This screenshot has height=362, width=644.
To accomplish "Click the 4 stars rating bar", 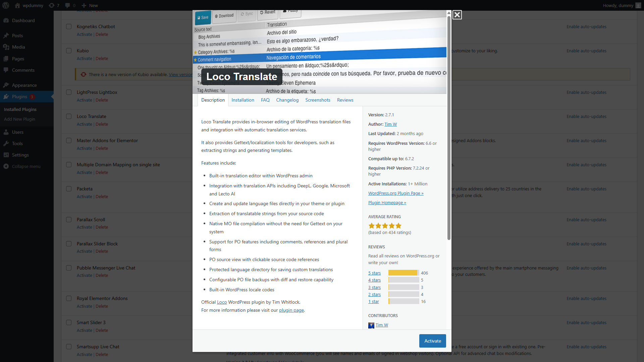I will click(404, 280).
